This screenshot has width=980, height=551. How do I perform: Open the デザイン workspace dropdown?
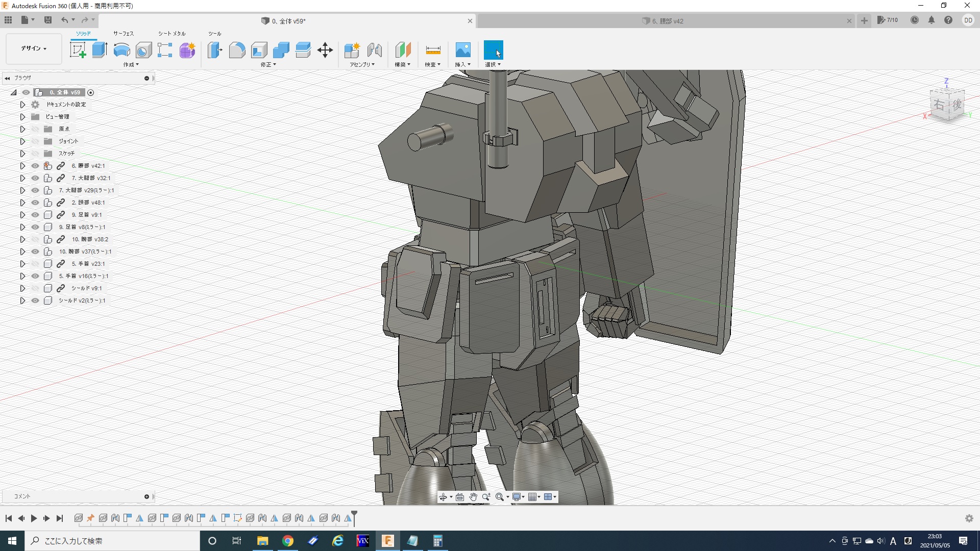34,48
